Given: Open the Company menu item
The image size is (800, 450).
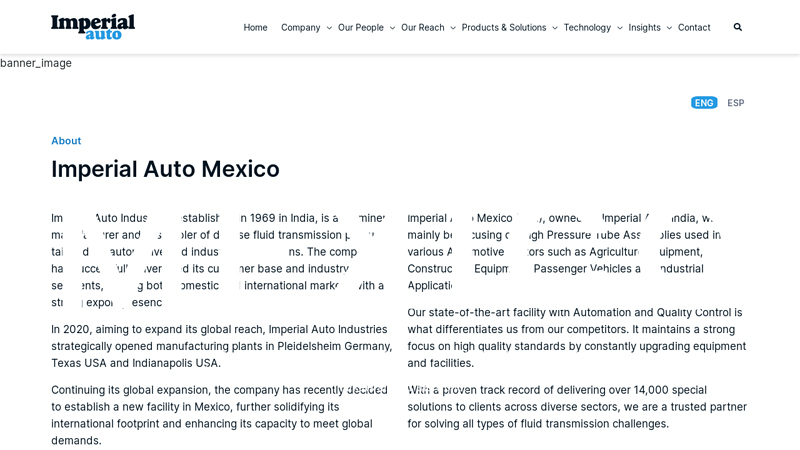Looking at the screenshot, I should point(301,28).
